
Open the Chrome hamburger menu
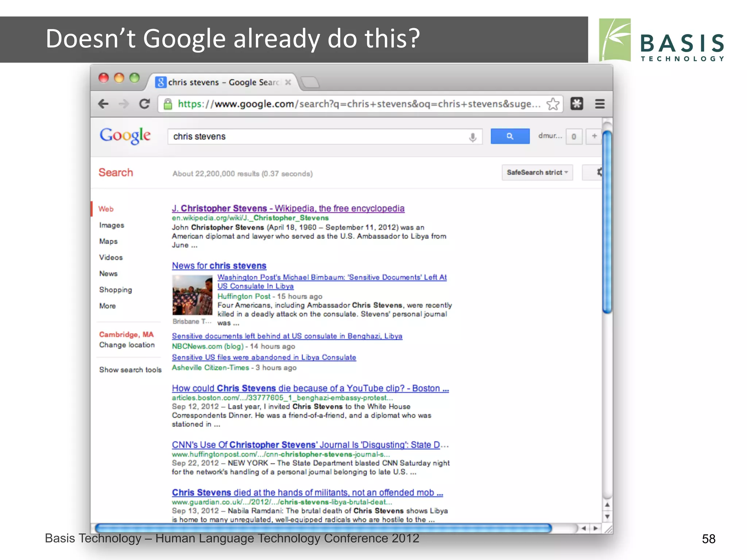[600, 104]
